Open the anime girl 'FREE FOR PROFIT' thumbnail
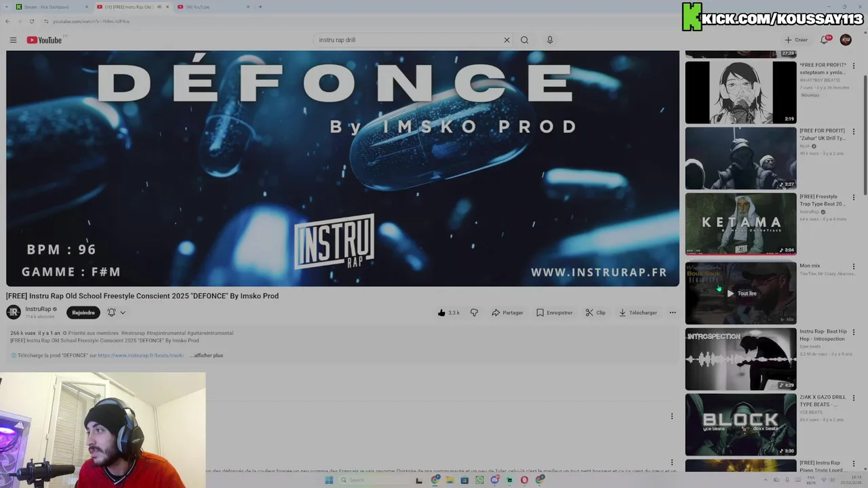Image resolution: width=868 pixels, height=488 pixels. tap(741, 93)
